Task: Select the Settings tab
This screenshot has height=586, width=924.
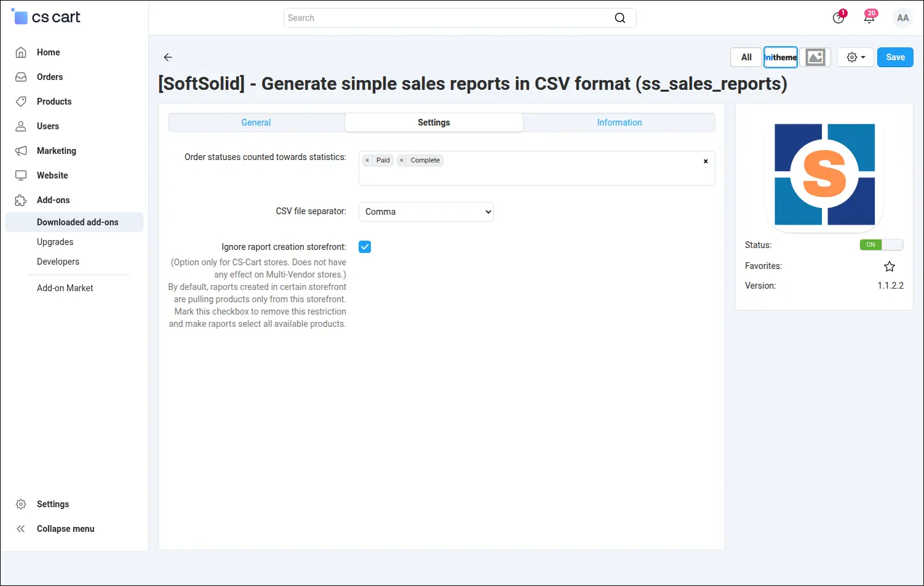Action: 434,122
